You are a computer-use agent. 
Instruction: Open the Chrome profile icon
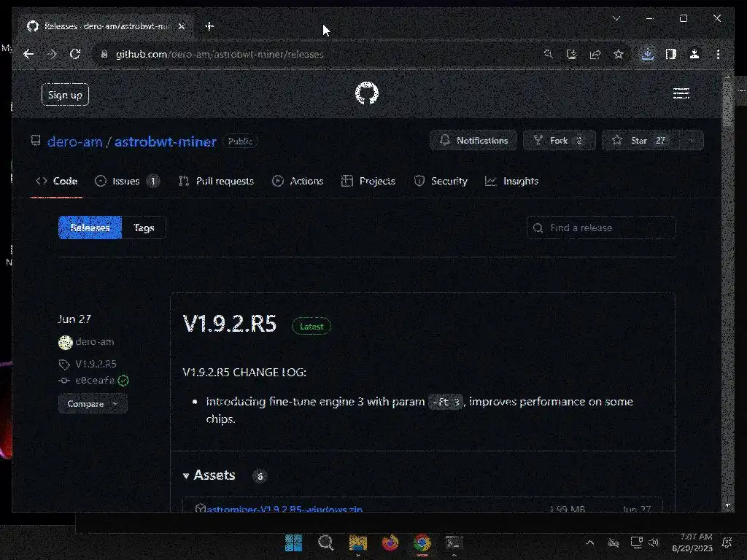(694, 54)
